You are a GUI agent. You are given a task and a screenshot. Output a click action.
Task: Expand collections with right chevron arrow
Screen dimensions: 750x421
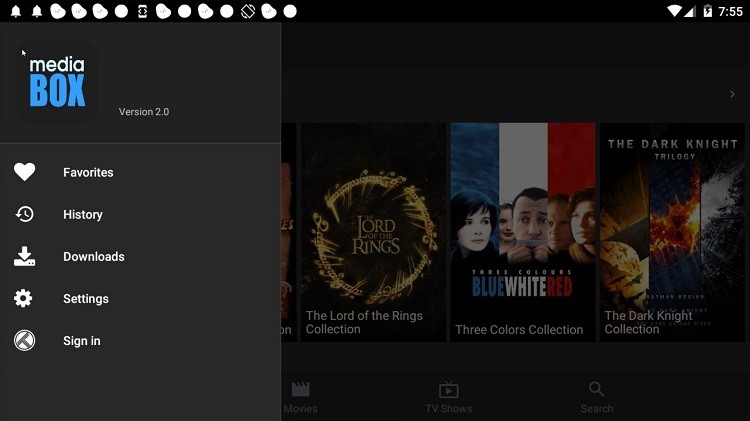732,94
